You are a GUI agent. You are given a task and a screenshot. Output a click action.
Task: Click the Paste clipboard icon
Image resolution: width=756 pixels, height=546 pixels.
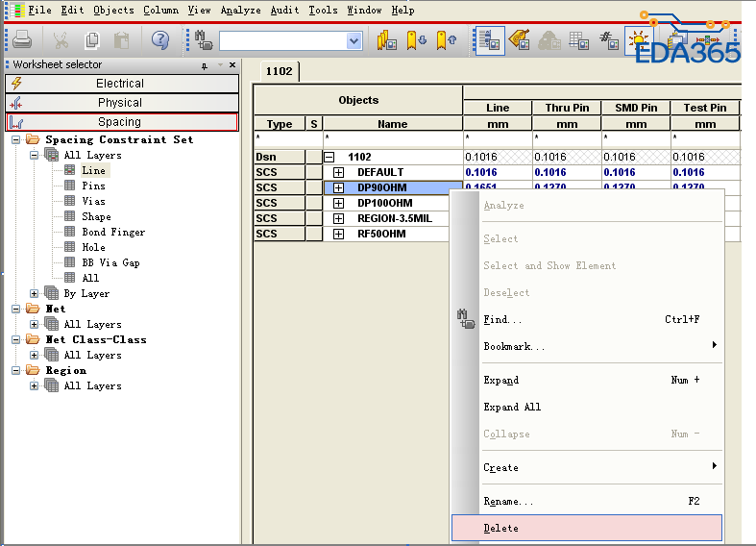(x=122, y=40)
